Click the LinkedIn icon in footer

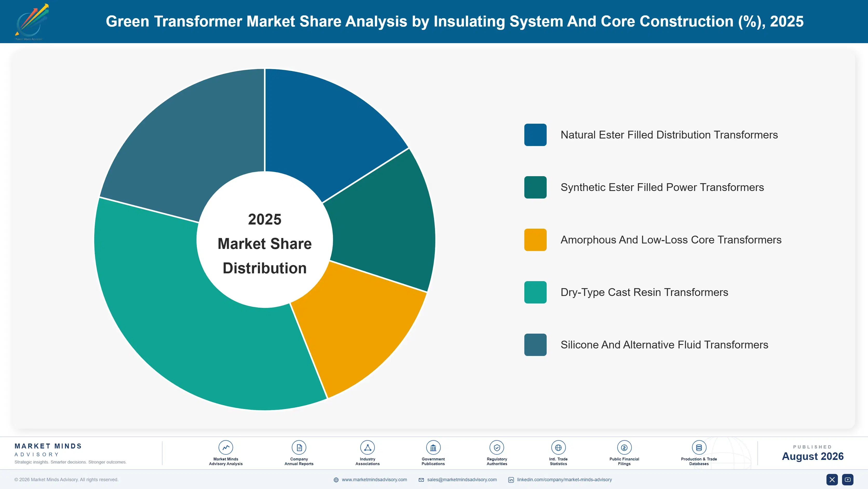tap(511, 480)
